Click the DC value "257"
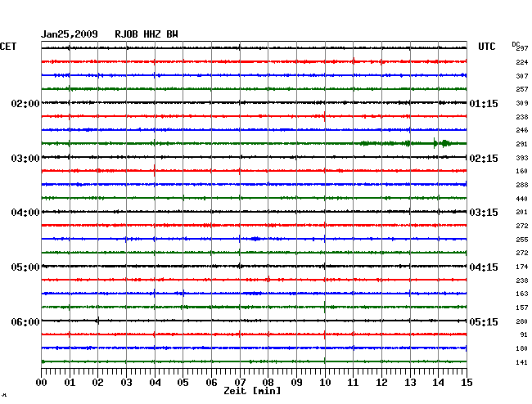 click(x=522, y=89)
